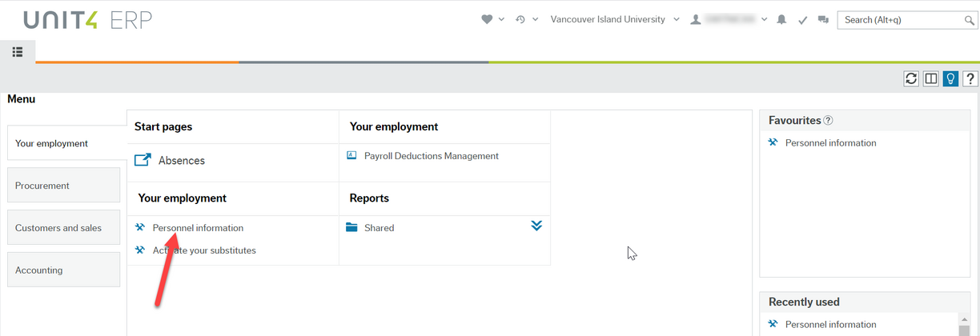Click the Favourites help circle icon
The image size is (980, 336).
[829, 121]
